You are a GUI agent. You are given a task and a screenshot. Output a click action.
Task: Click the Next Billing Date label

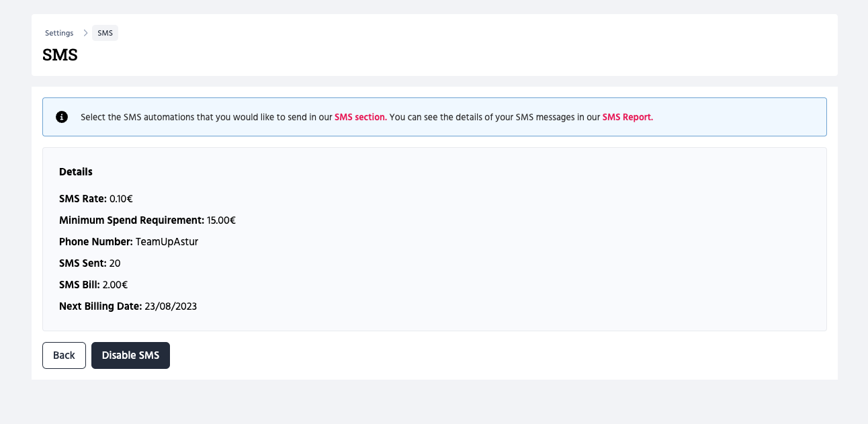(101, 306)
